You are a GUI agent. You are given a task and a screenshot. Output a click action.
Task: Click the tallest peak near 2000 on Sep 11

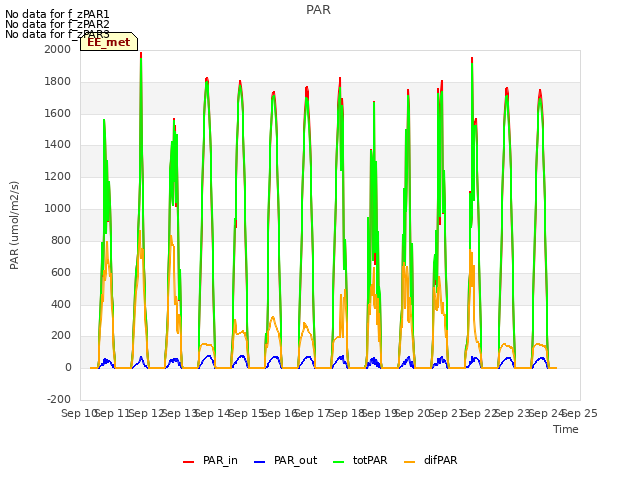pyautogui.click(x=141, y=54)
